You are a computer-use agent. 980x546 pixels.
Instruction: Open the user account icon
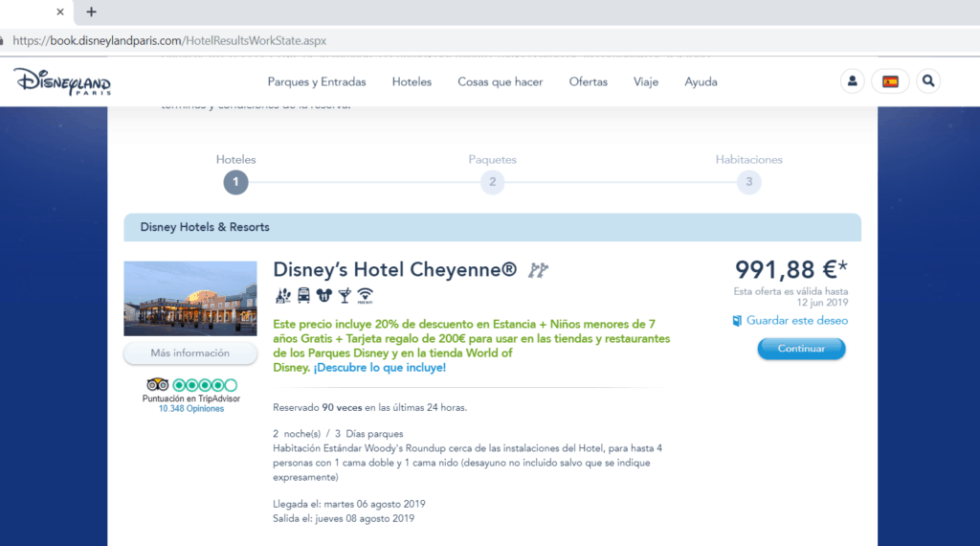tap(853, 81)
